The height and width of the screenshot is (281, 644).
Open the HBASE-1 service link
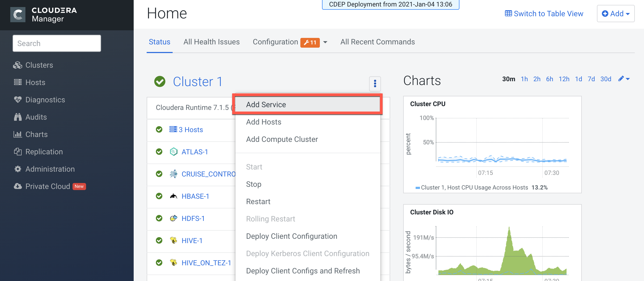click(x=195, y=196)
